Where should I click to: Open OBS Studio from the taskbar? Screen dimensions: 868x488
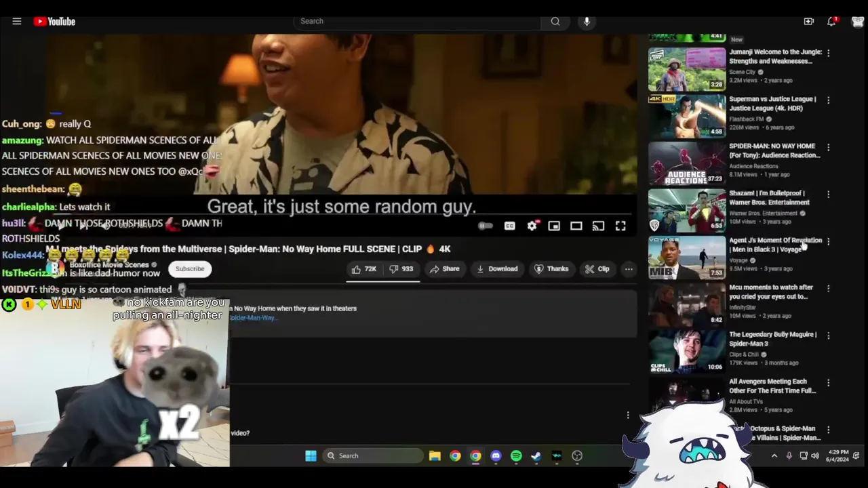coord(577,456)
